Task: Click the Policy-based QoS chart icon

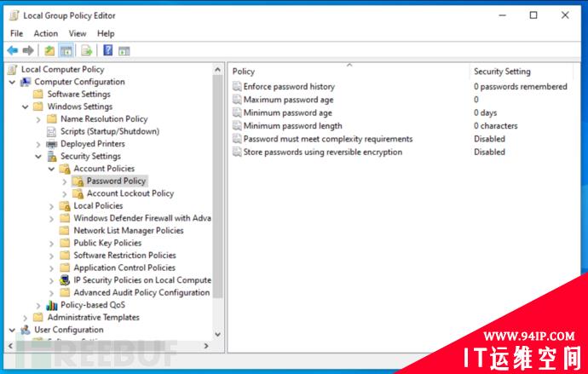Action: point(51,305)
